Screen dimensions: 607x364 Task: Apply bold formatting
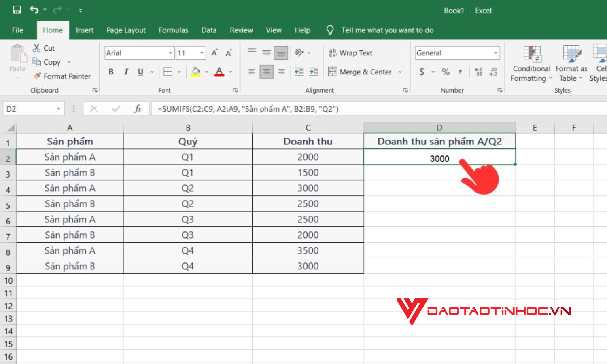click(110, 72)
